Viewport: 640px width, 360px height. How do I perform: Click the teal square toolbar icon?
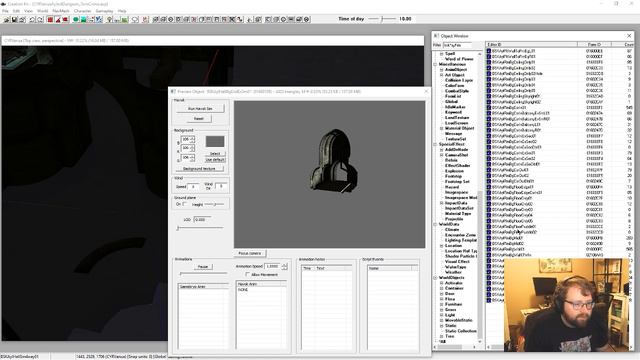[84, 19]
